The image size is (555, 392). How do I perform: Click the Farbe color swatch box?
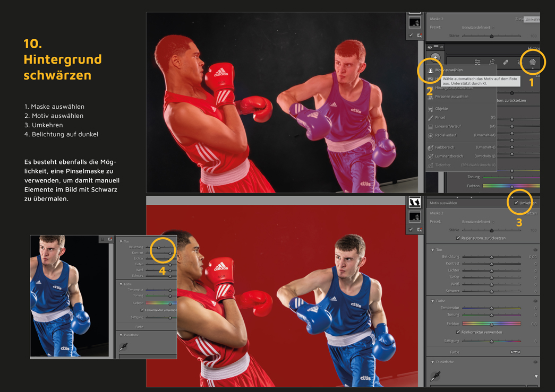[515, 352]
